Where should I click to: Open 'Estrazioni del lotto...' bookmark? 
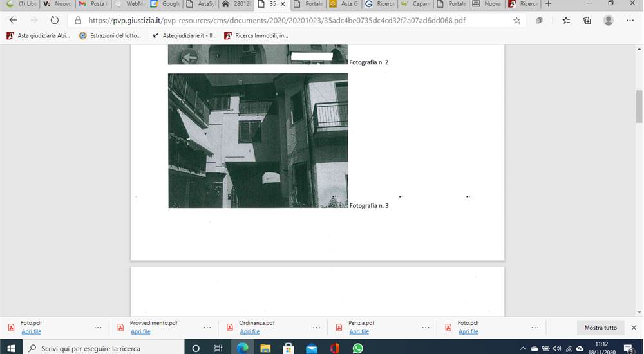[110, 36]
